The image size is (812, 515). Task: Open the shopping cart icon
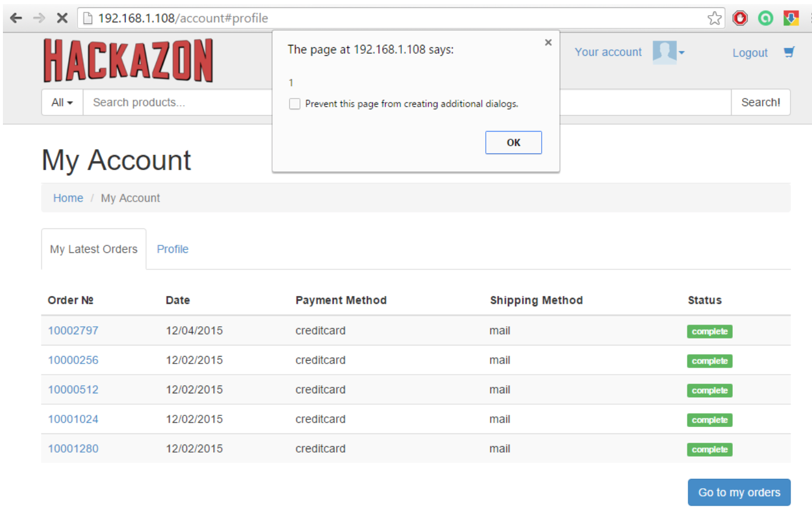pyautogui.click(x=789, y=52)
